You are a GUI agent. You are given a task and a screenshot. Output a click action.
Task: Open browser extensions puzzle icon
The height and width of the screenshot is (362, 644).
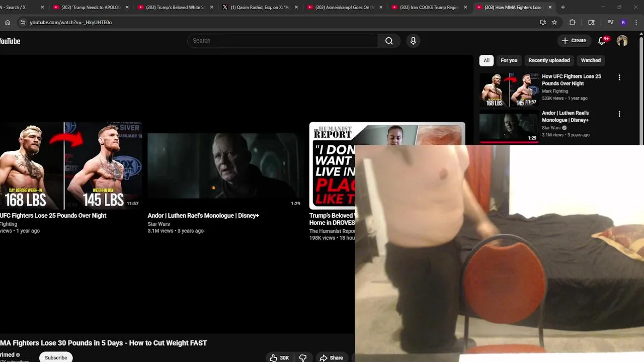573,22
